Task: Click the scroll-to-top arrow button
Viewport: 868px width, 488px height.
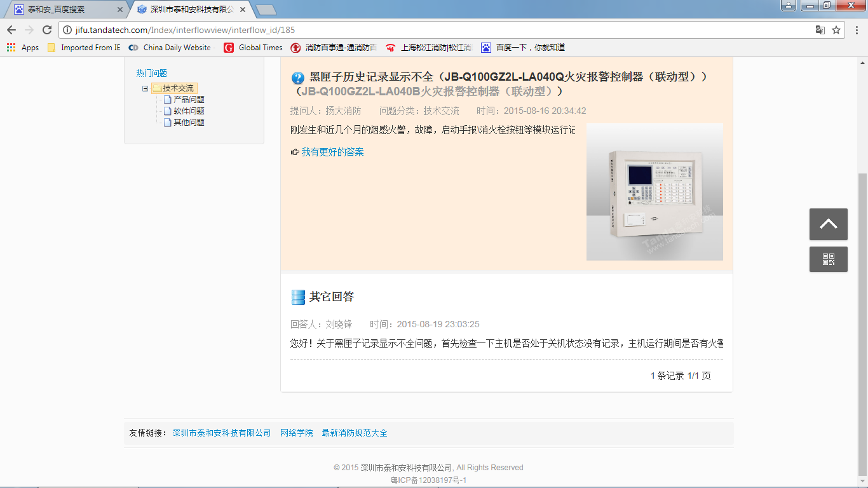Action: [x=828, y=224]
